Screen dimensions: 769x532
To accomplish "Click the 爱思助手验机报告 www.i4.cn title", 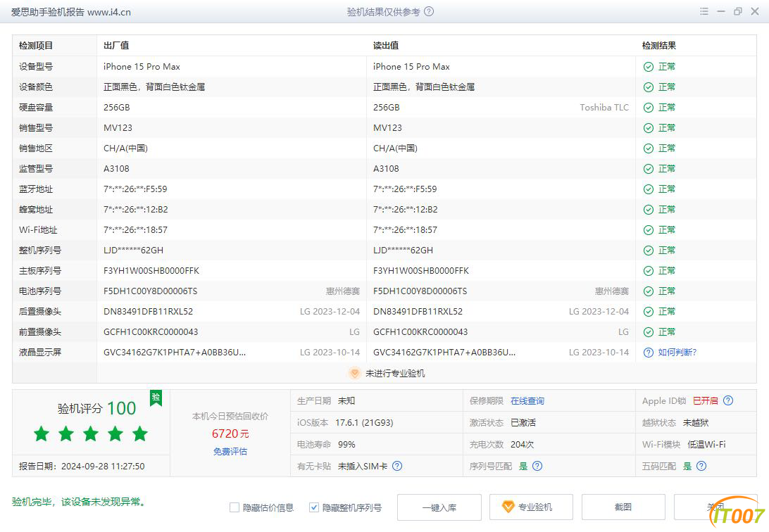I will click(x=71, y=12).
